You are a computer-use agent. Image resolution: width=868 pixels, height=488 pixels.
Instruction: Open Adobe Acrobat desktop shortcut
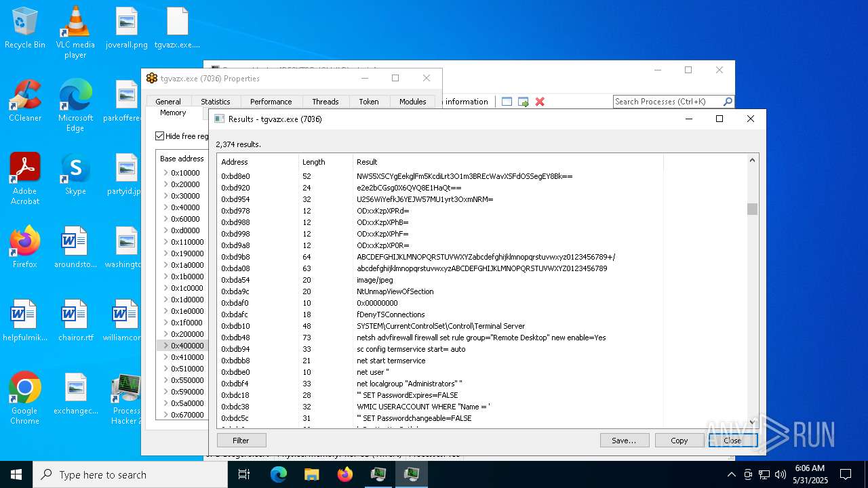pos(25,179)
